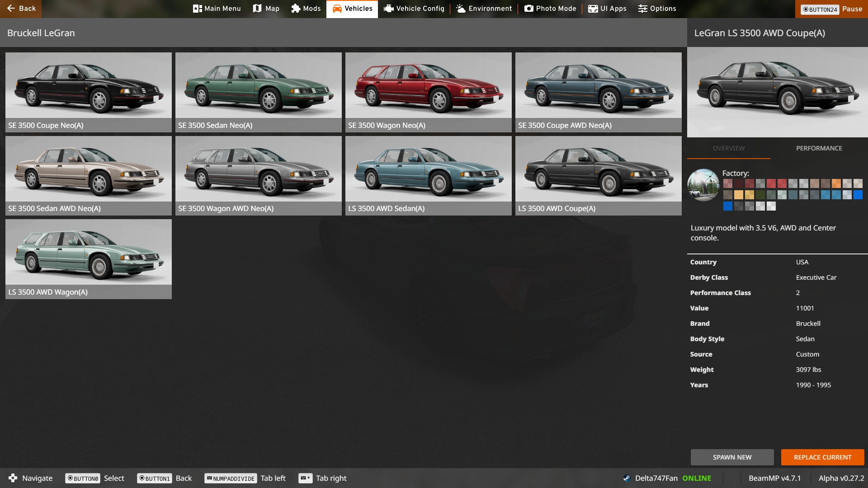Pick the dark olive green paint swatch
Image resolution: width=868 pixels, height=488 pixels.
(760, 195)
